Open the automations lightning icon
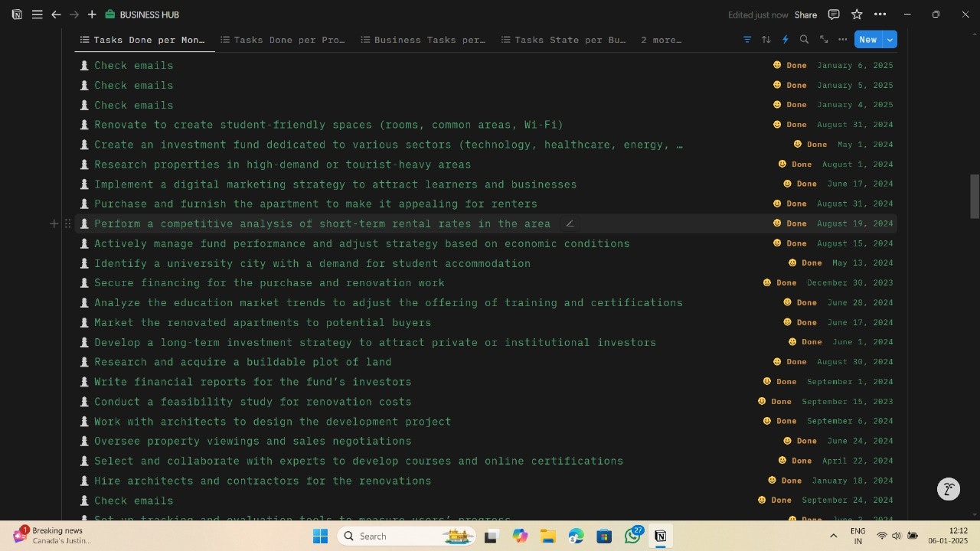 (x=785, y=40)
